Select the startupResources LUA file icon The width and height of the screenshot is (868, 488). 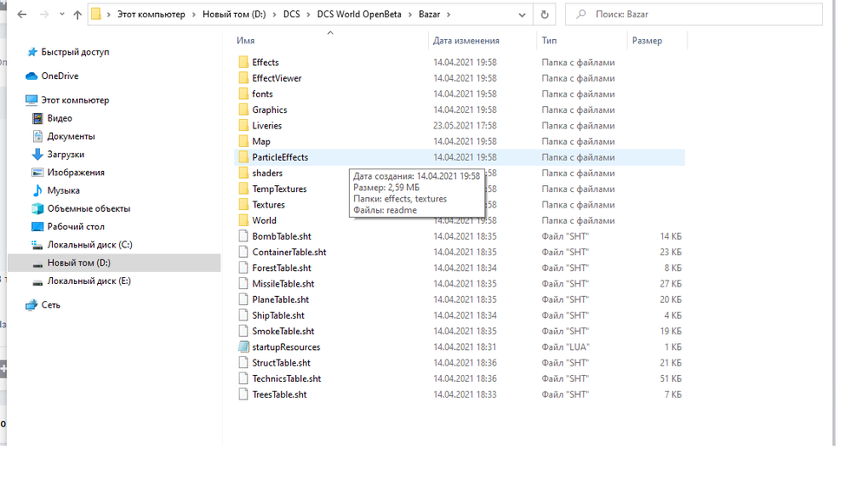[244, 346]
